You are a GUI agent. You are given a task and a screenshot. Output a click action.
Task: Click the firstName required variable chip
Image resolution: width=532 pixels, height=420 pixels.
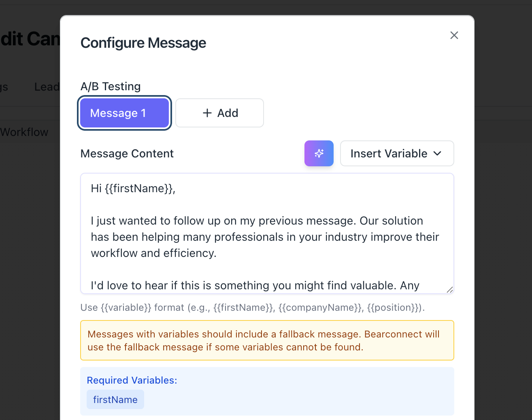pos(115,399)
